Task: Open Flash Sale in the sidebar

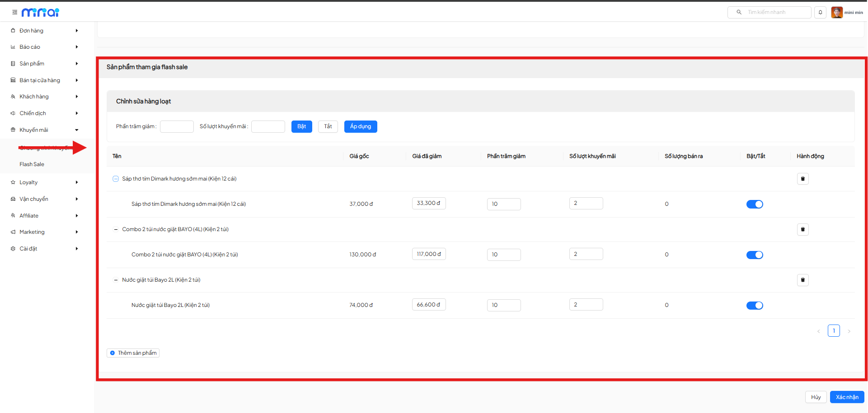Action: point(32,164)
